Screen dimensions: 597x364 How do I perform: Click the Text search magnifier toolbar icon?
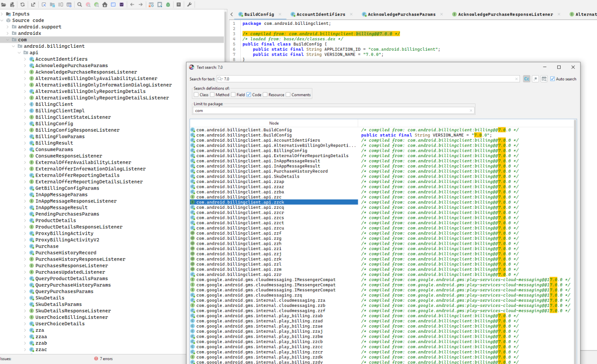[80, 4]
